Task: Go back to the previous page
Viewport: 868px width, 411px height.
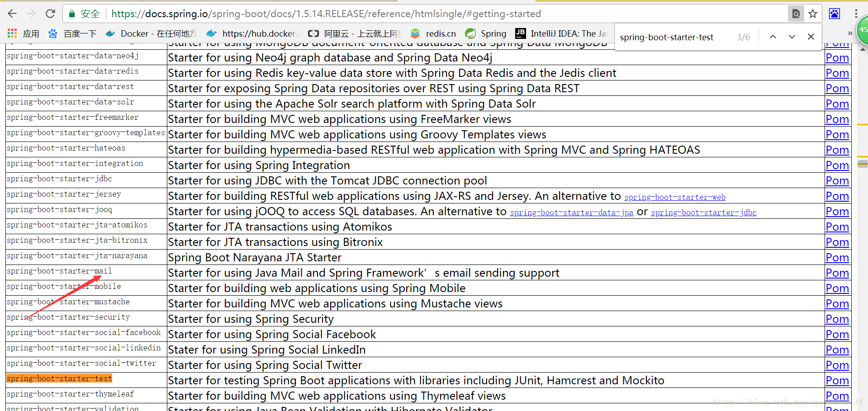Action: pos(12,14)
